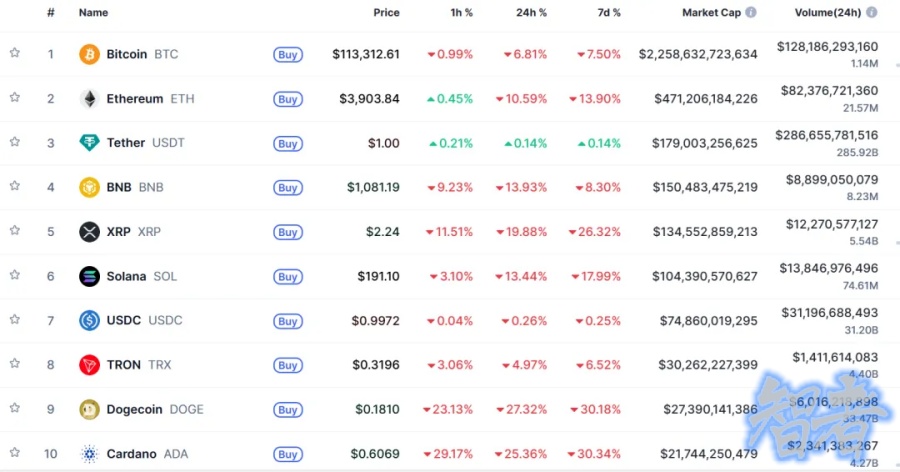Sort by 24h % column header

click(530, 13)
